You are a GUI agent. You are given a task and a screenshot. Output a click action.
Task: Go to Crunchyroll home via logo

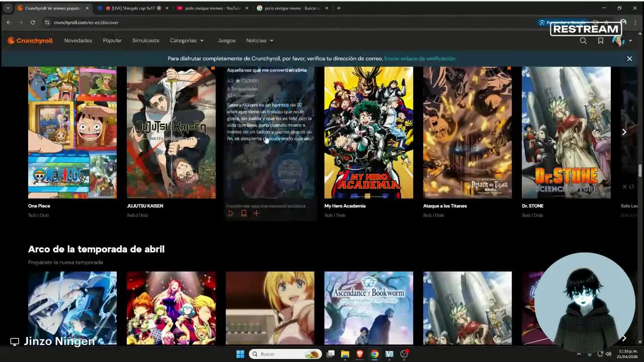[30, 41]
